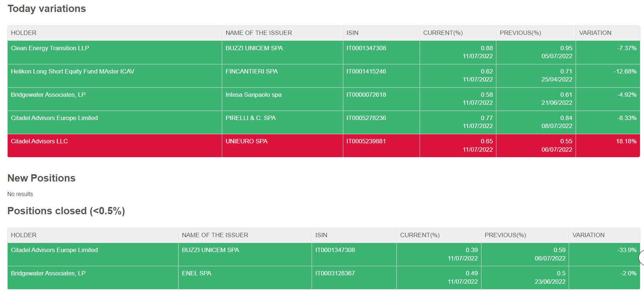Click ISIN header in Today variations table
Image resolution: width=644 pixels, height=291 pixels.
coord(352,33)
